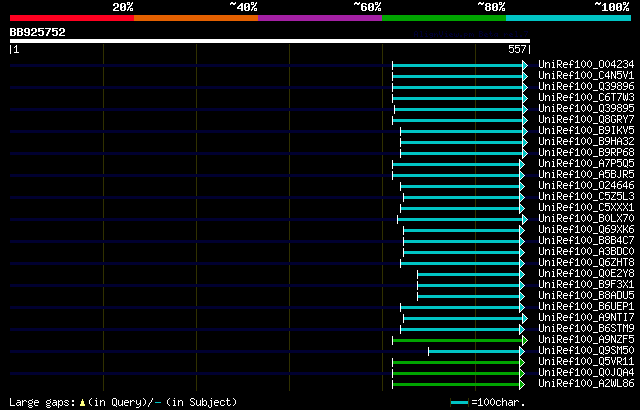The width and height of the screenshot is (640, 410).
Task: Click the query end position label 557
Action: point(517,49)
